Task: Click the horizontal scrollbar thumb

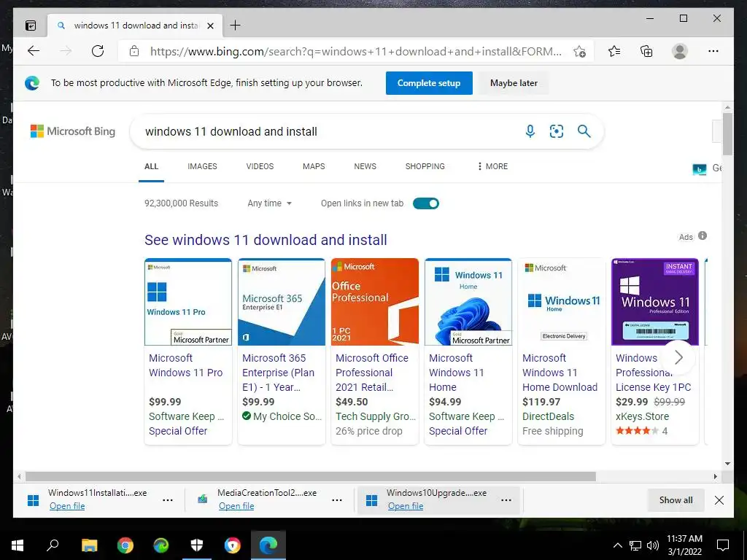Action: (310, 477)
